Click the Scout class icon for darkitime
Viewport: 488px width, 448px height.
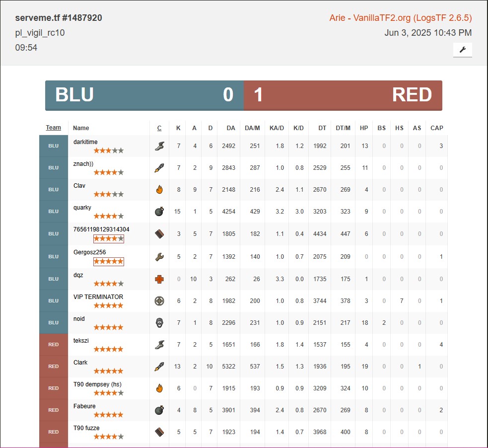pyautogui.click(x=159, y=146)
